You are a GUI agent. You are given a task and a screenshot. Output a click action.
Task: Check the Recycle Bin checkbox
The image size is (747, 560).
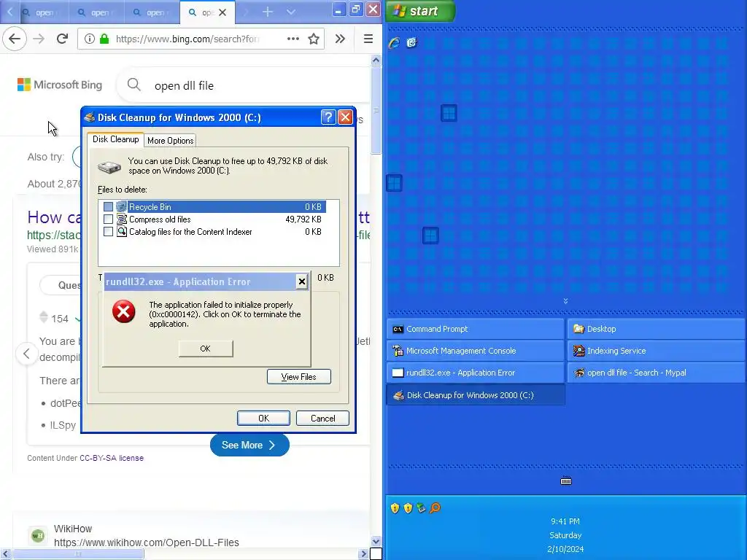click(x=108, y=206)
